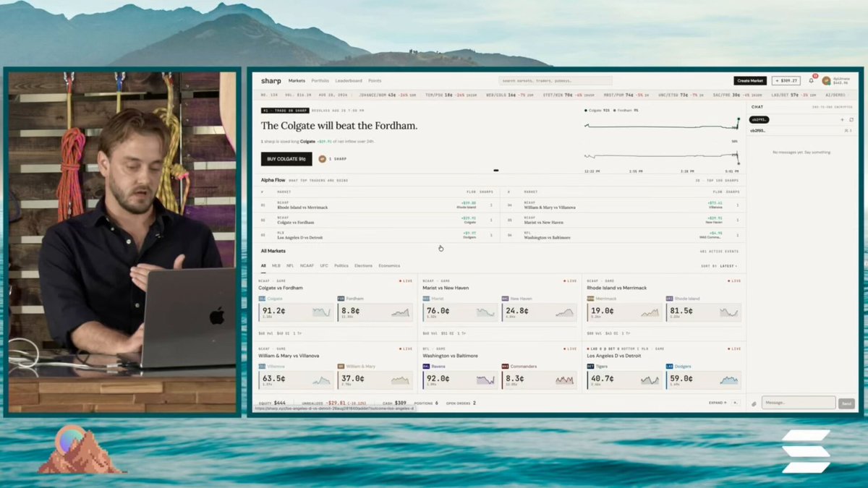Image resolution: width=868 pixels, height=488 pixels.
Task: Select the Markets tab in header
Action: (297, 81)
